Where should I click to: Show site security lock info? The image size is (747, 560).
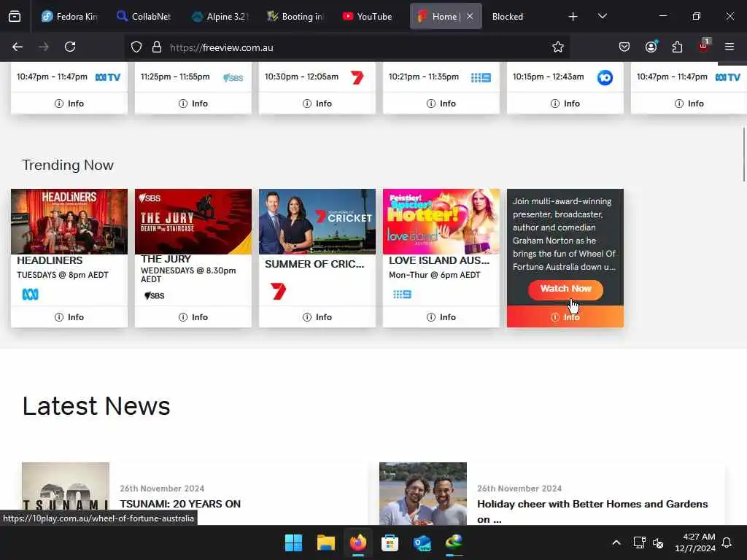157,47
